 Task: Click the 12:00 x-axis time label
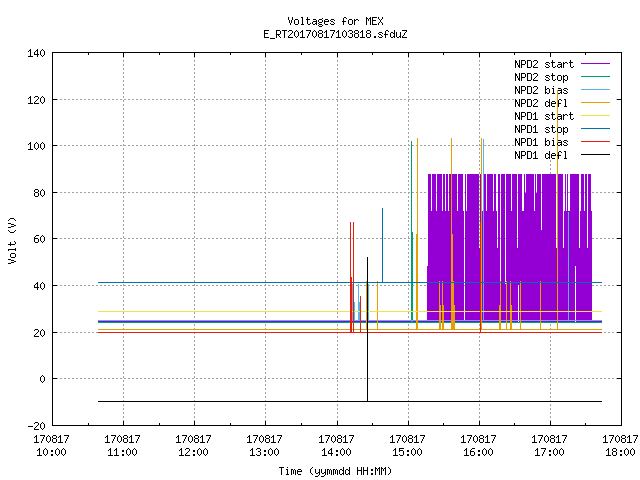[x=193, y=452]
